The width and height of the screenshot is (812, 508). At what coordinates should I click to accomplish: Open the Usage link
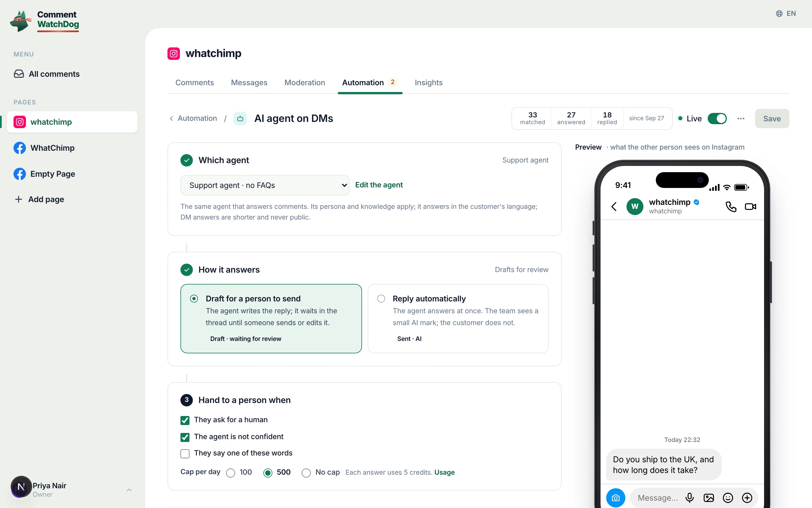(x=444, y=472)
